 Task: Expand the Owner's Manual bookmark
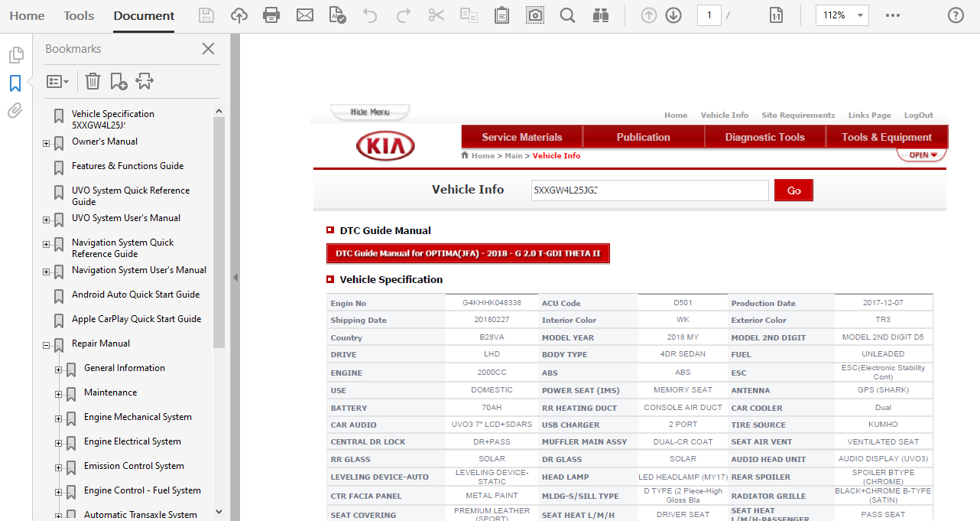point(47,142)
